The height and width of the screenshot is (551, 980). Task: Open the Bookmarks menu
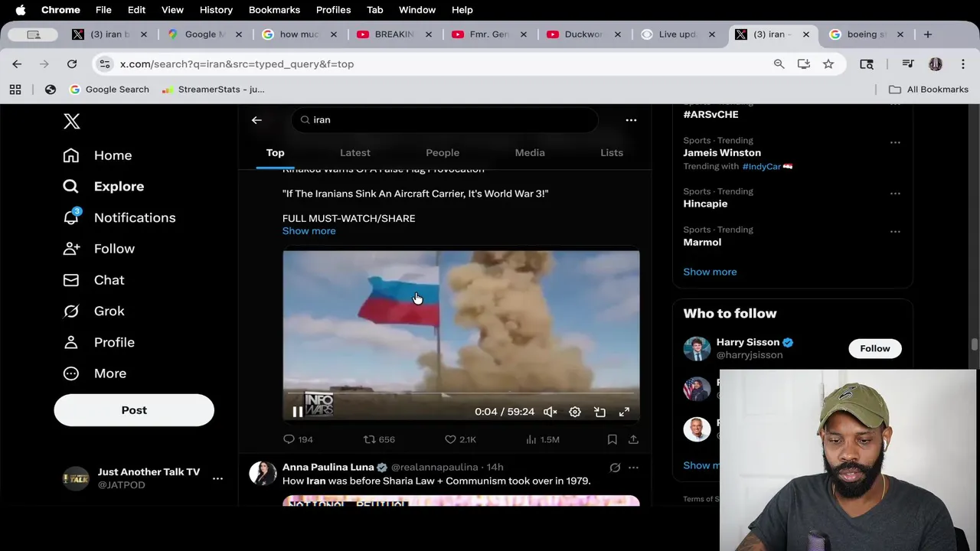pos(274,10)
